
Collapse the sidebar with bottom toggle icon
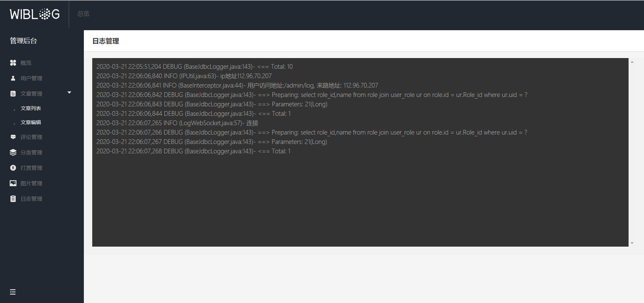pyautogui.click(x=13, y=292)
